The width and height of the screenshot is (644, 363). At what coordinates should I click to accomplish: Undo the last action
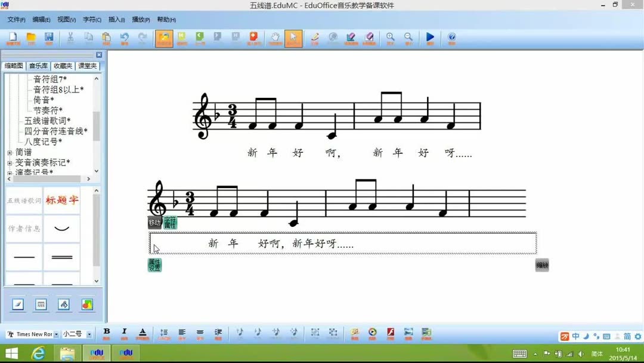[125, 38]
